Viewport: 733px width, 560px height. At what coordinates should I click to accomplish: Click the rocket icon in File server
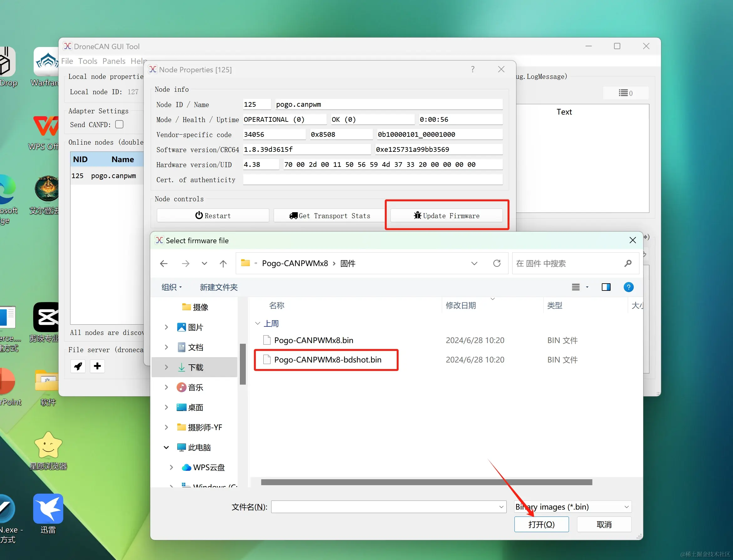pyautogui.click(x=78, y=366)
